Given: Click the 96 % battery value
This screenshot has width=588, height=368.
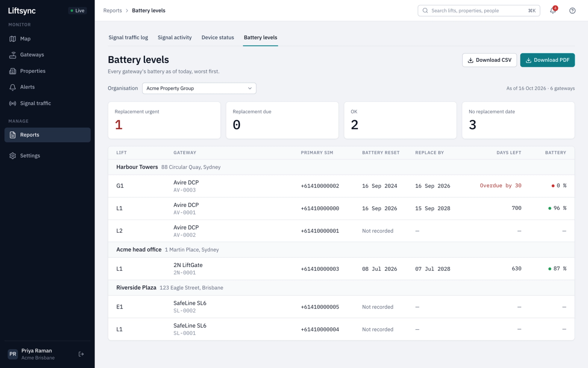Looking at the screenshot, I should tap(557, 208).
